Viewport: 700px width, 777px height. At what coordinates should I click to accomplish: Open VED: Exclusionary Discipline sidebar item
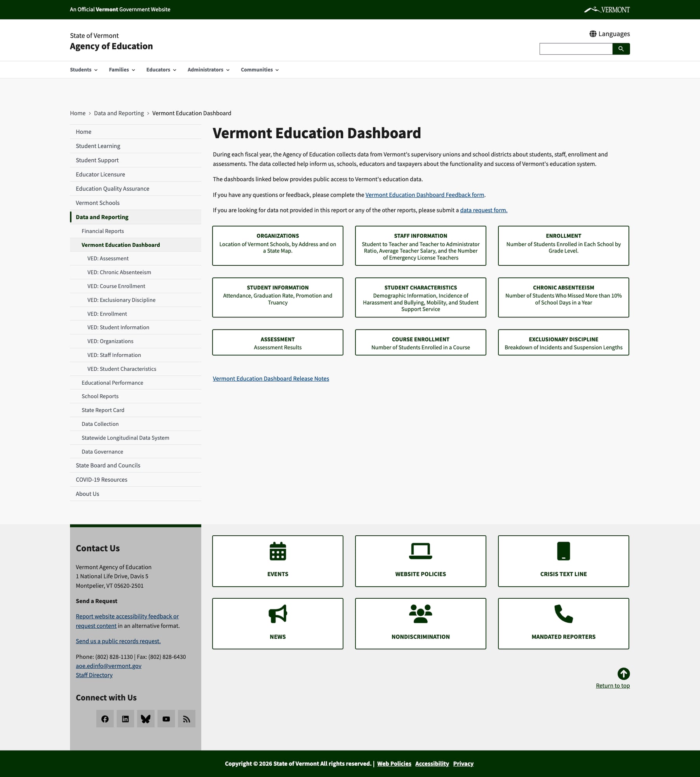[136, 300]
